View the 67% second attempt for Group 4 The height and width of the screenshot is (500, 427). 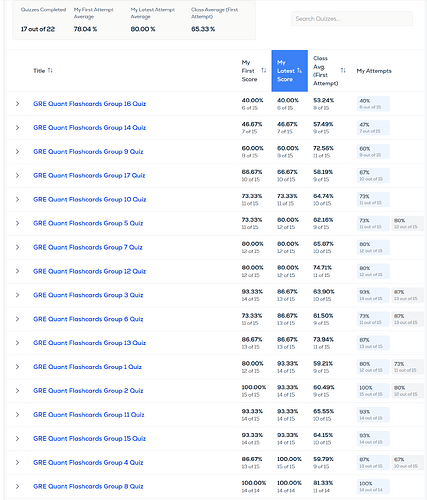pyautogui.click(x=407, y=462)
